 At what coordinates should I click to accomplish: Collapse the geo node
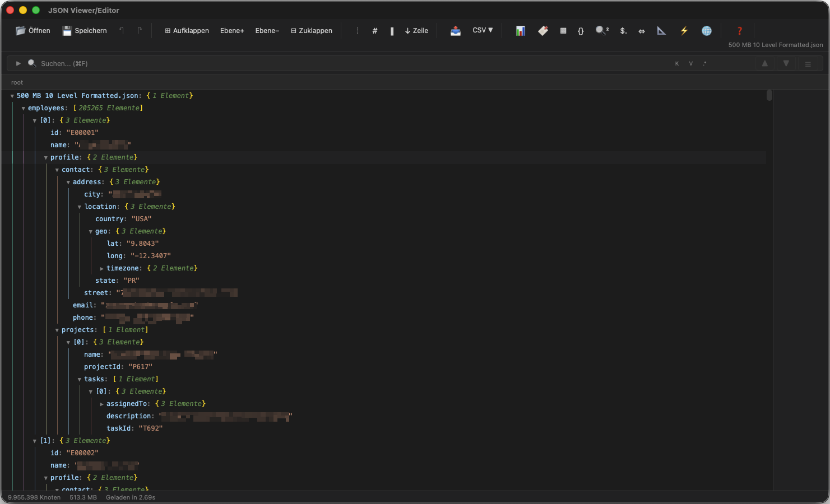coord(91,232)
